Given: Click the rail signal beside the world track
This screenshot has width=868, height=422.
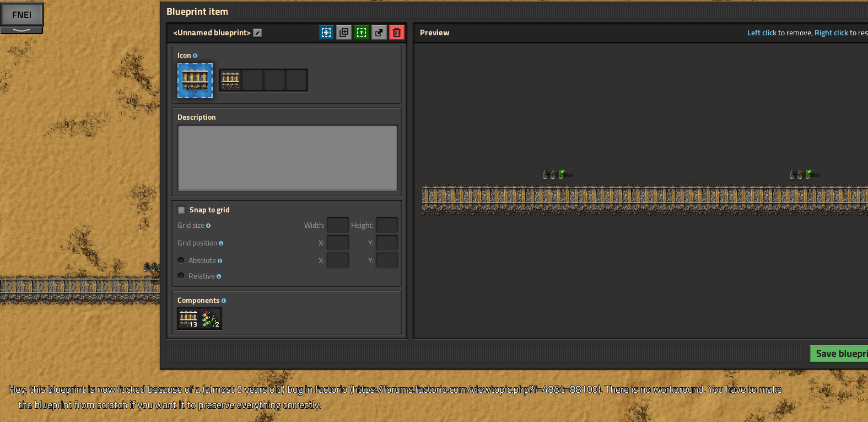Looking at the screenshot, I should [x=152, y=268].
